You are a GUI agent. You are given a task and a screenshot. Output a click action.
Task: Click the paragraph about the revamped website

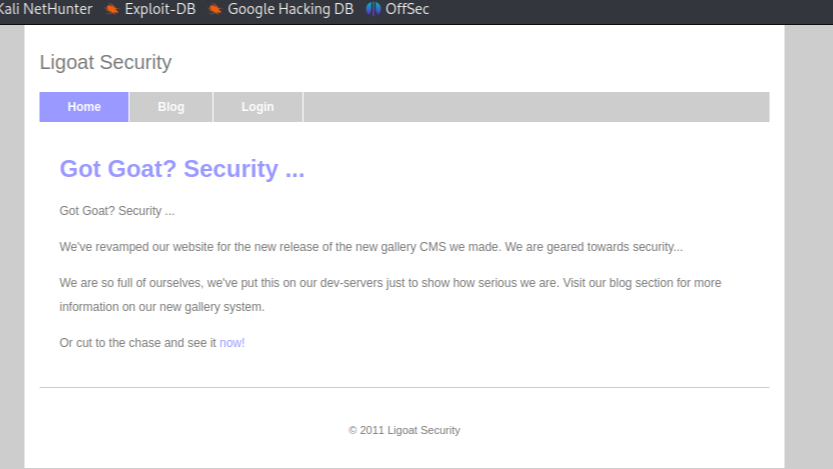pos(371,247)
